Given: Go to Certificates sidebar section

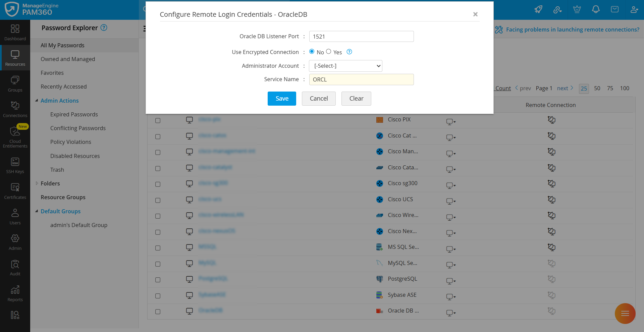Looking at the screenshot, I should (x=15, y=191).
